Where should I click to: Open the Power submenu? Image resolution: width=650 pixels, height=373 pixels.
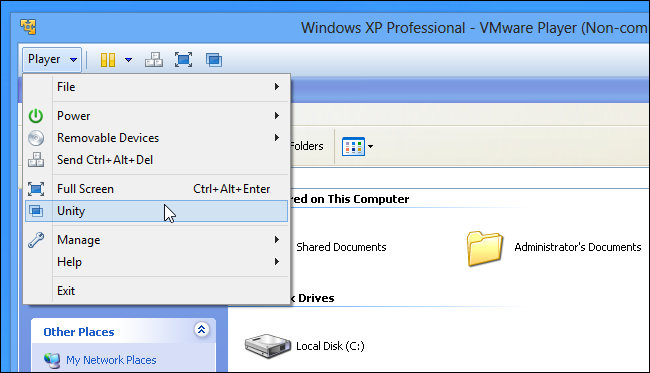pos(156,116)
